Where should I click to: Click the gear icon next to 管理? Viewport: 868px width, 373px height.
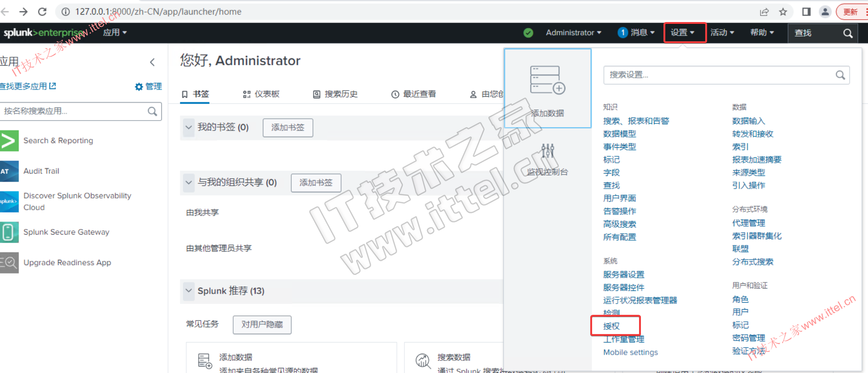tap(139, 87)
